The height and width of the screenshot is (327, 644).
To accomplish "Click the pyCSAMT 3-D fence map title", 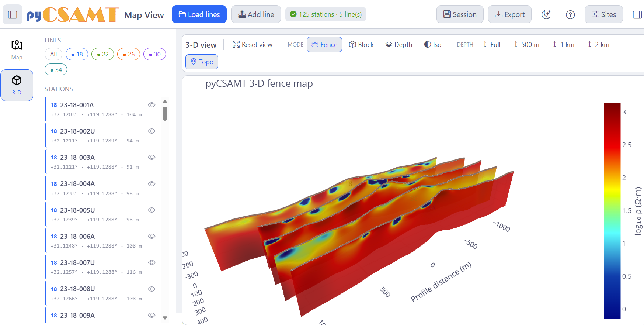I will coord(259,83).
